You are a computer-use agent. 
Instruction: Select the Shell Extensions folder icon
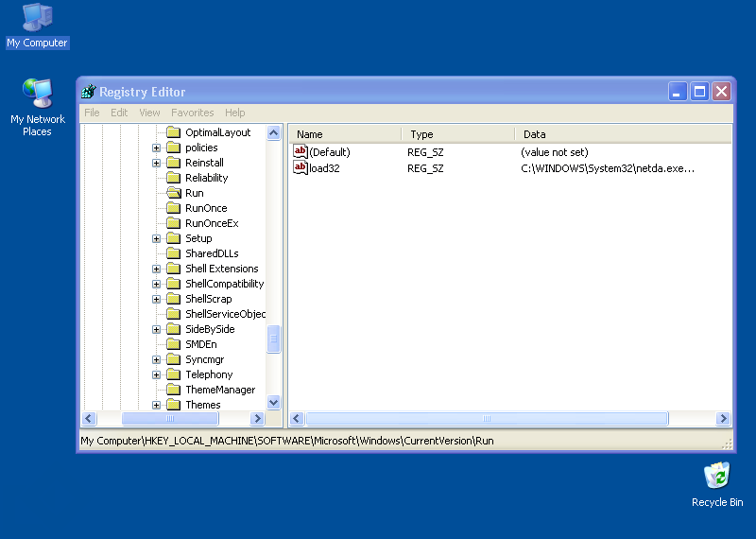(x=174, y=269)
